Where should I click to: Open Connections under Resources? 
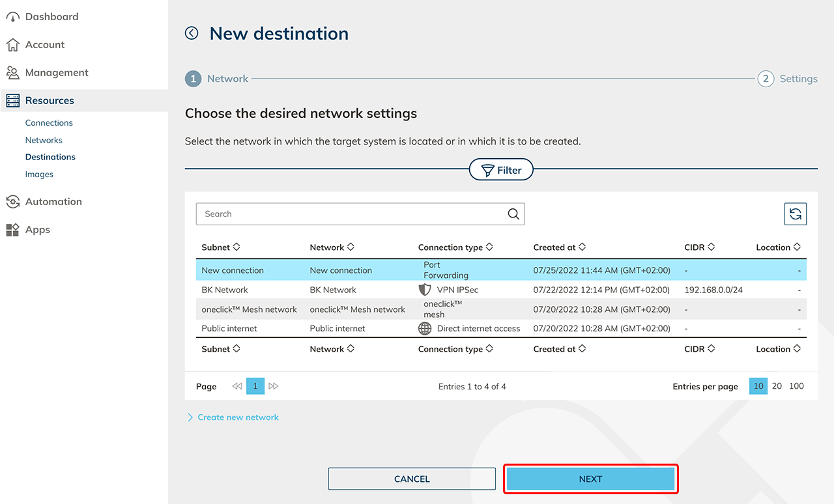(x=49, y=122)
